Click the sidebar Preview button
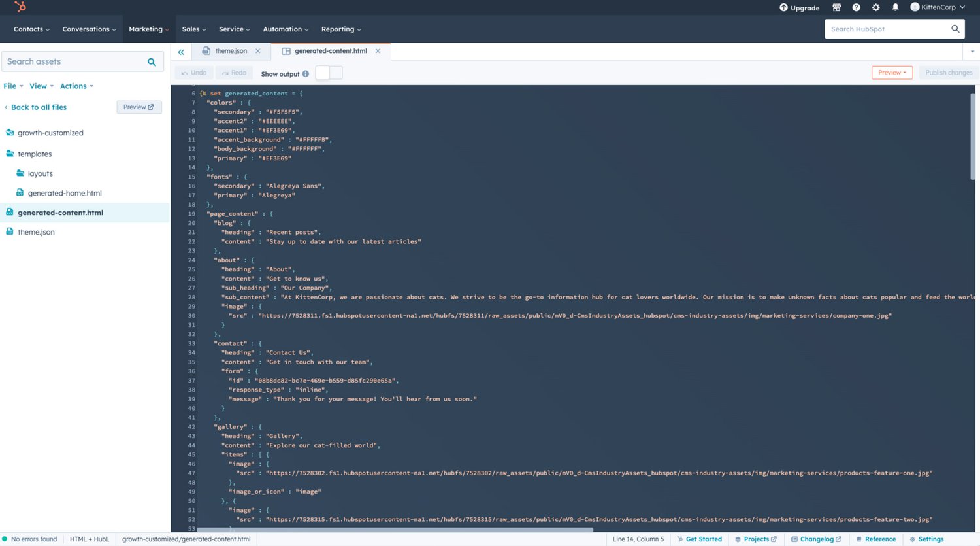This screenshot has height=546, width=980. point(139,107)
